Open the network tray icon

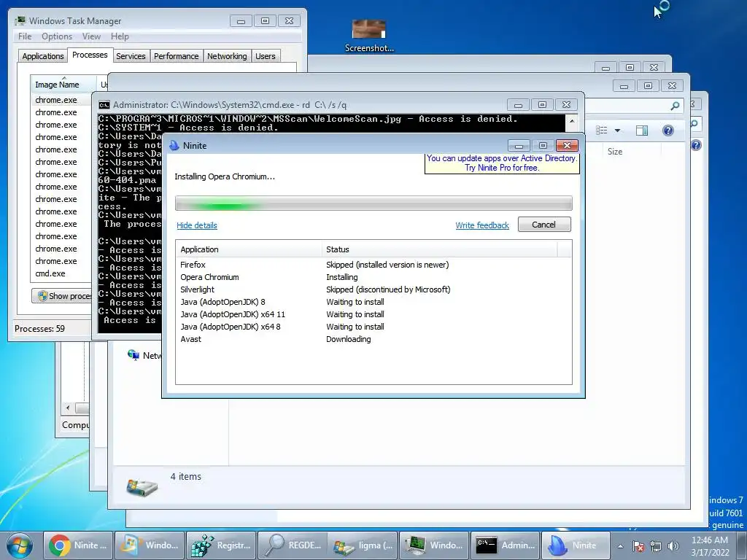tap(656, 546)
